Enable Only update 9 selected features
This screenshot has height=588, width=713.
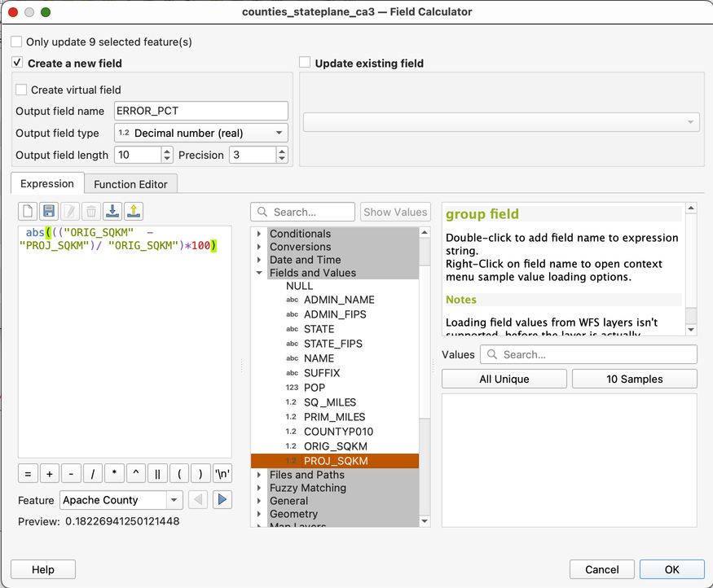pos(17,42)
